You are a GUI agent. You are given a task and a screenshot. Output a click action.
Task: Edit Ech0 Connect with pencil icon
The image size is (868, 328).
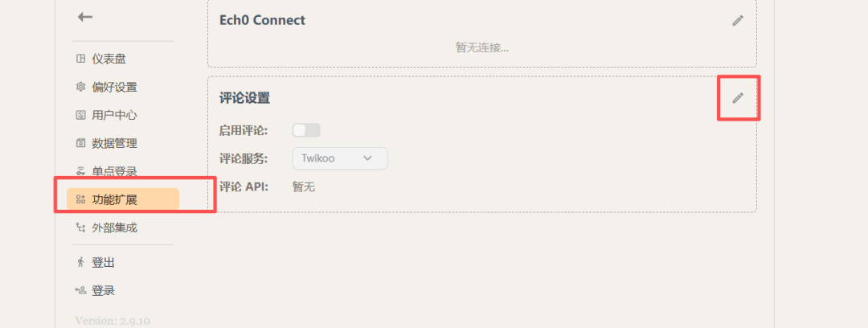[738, 21]
